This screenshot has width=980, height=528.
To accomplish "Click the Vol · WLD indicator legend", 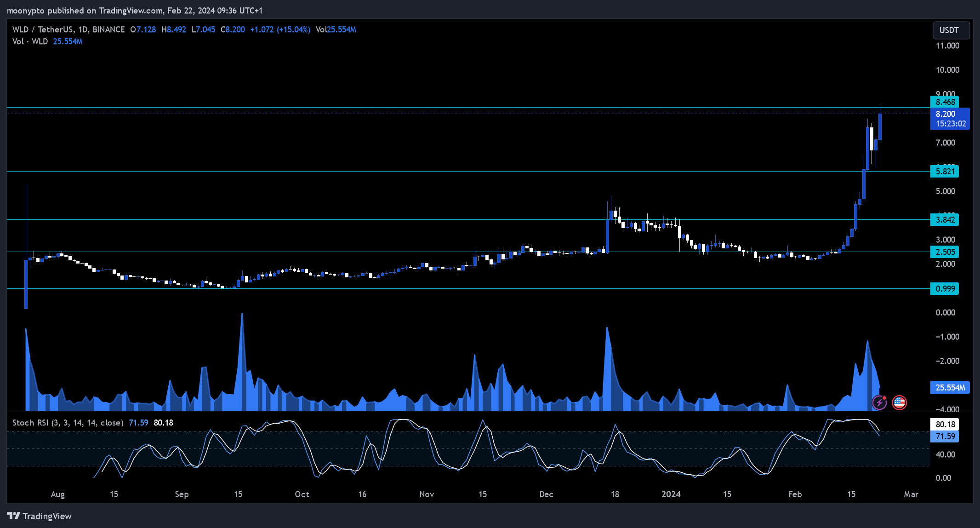I will tap(30, 41).
